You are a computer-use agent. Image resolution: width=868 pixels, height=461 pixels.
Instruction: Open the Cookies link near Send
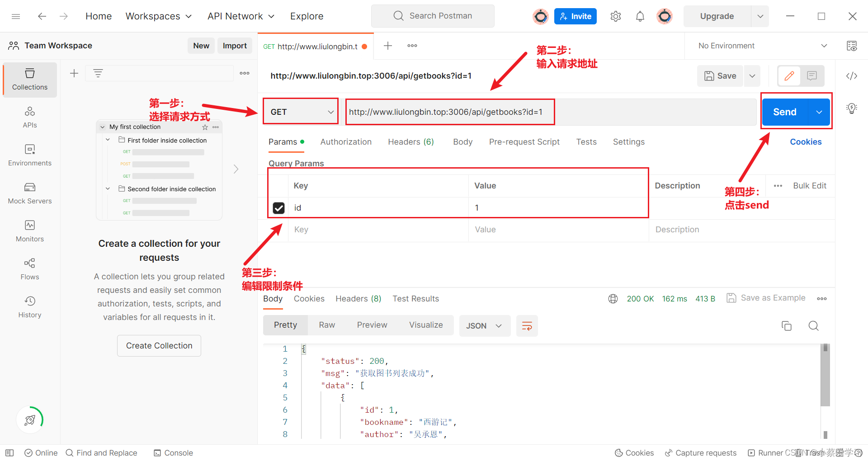point(806,142)
